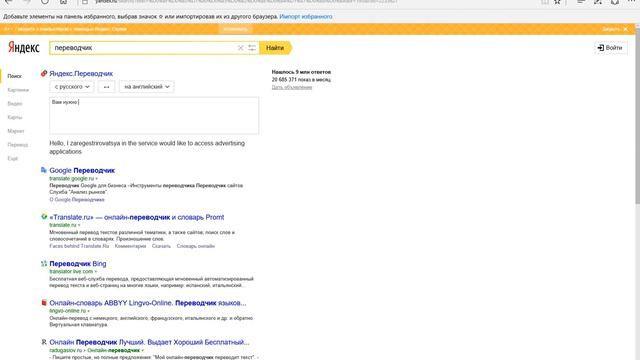
Task: Close the orange Яндекс banner
Action: (x=625, y=29)
